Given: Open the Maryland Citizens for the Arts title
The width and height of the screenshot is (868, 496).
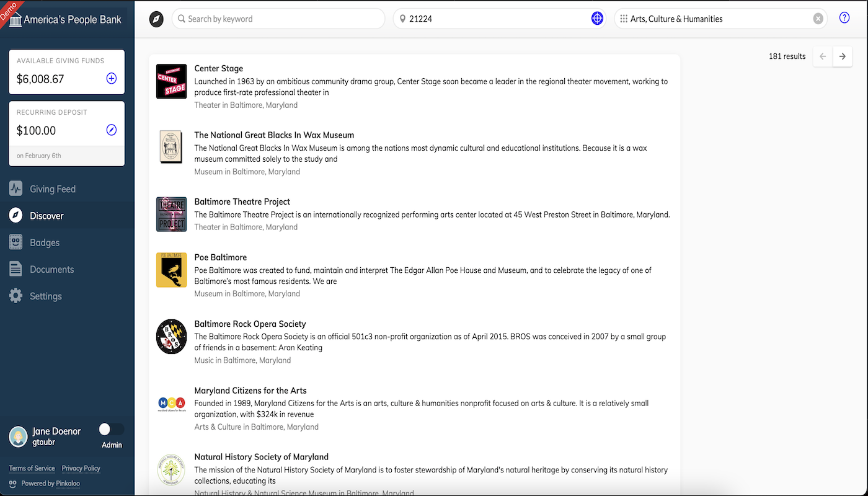Looking at the screenshot, I should [250, 391].
